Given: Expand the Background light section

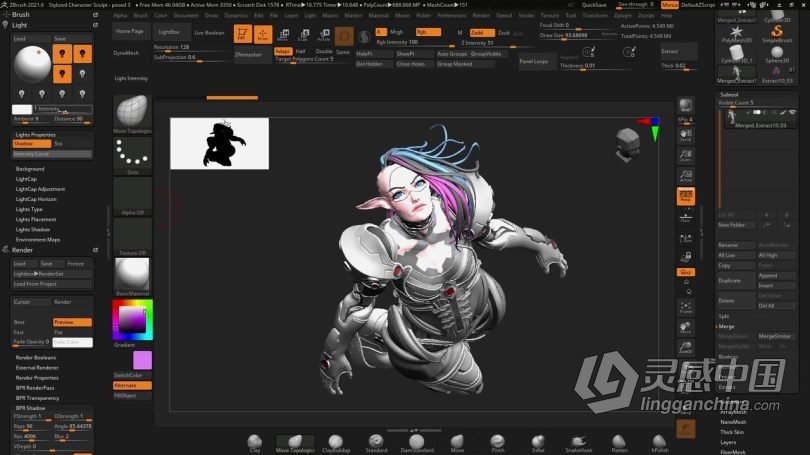Looking at the screenshot, I should (29, 169).
